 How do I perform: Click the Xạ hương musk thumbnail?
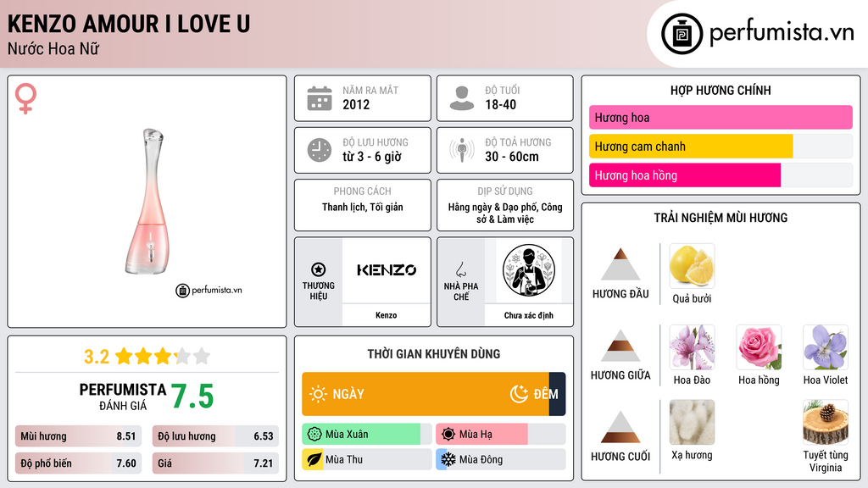[x=692, y=422]
